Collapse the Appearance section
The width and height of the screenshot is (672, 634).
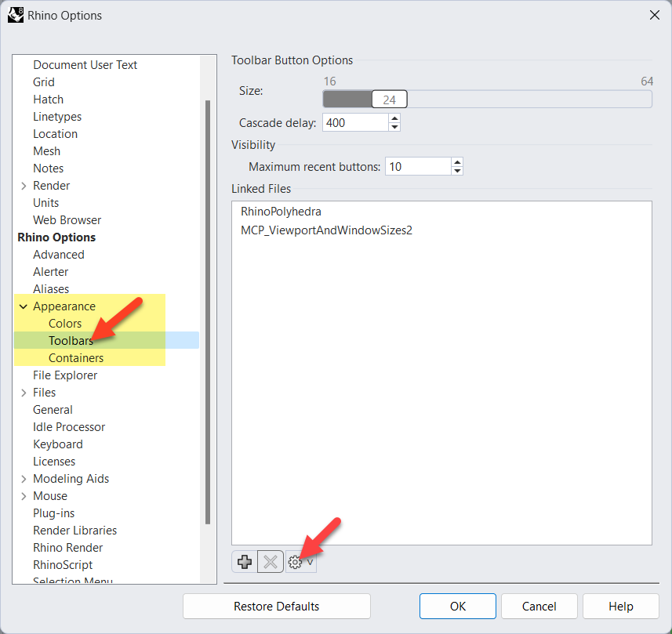click(24, 306)
